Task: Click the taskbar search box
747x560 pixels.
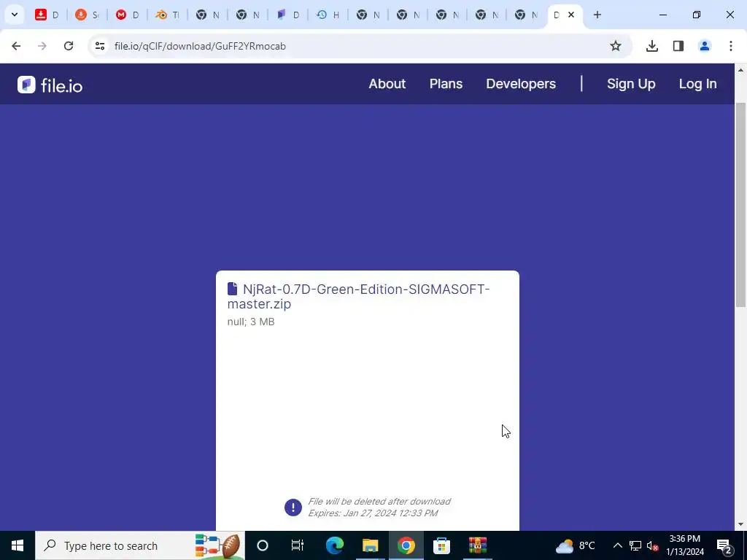Action: coord(140,545)
